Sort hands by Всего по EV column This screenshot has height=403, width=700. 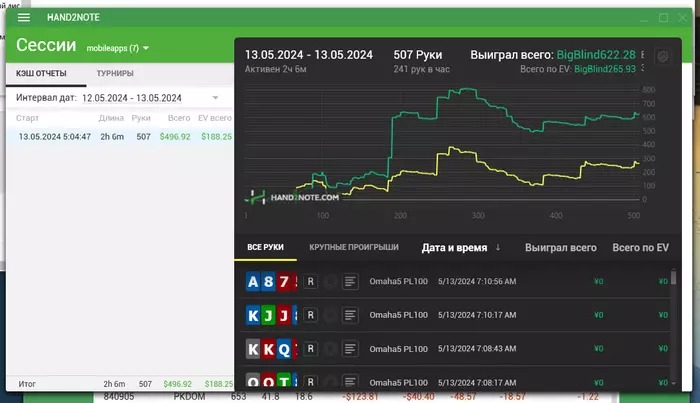point(641,248)
